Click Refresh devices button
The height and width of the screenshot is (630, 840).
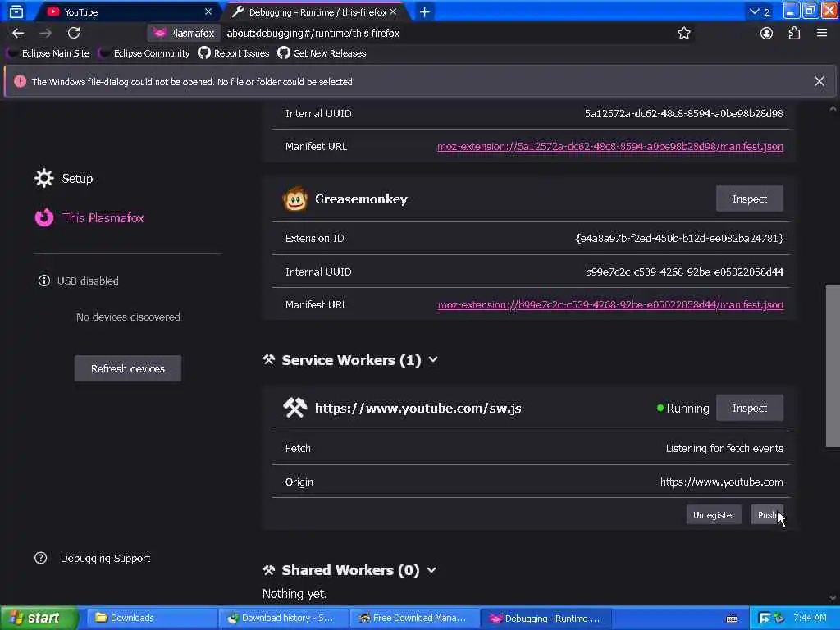tap(127, 368)
